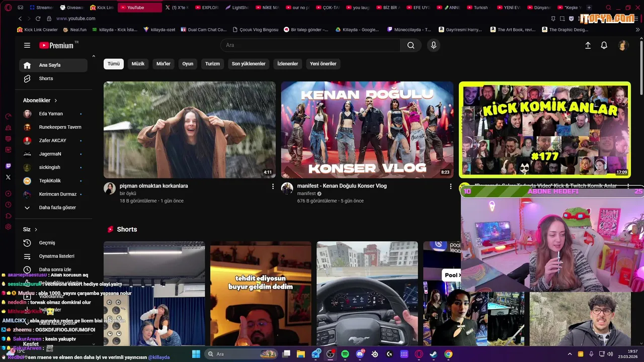This screenshot has height=362, width=644.
Task: Play Kick Komik Anlar #177 thumbnail
Action: [545, 130]
